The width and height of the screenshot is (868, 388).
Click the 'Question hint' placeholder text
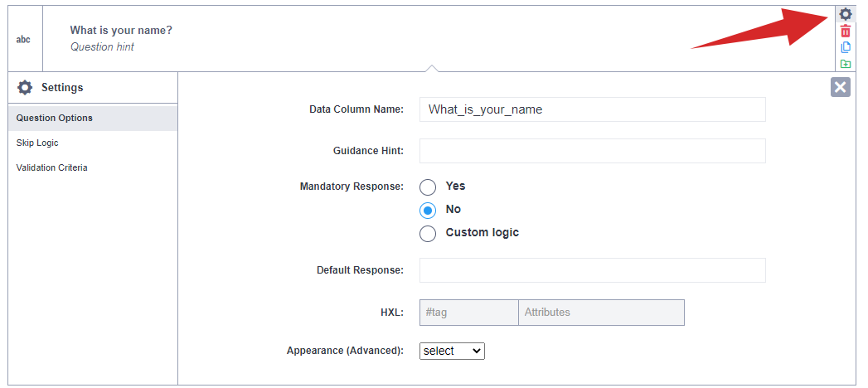102,47
